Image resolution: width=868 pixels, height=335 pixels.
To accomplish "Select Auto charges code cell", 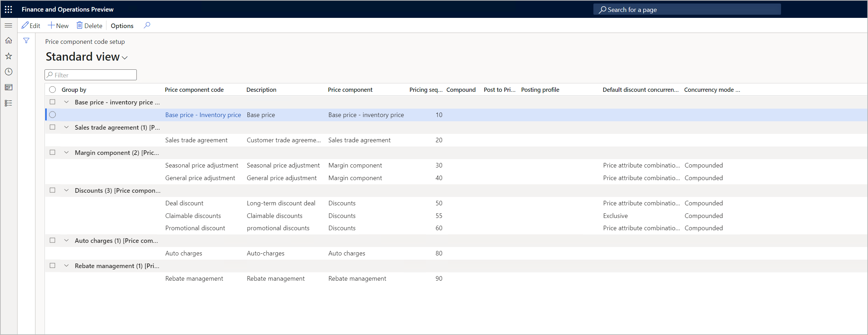I will tap(184, 253).
